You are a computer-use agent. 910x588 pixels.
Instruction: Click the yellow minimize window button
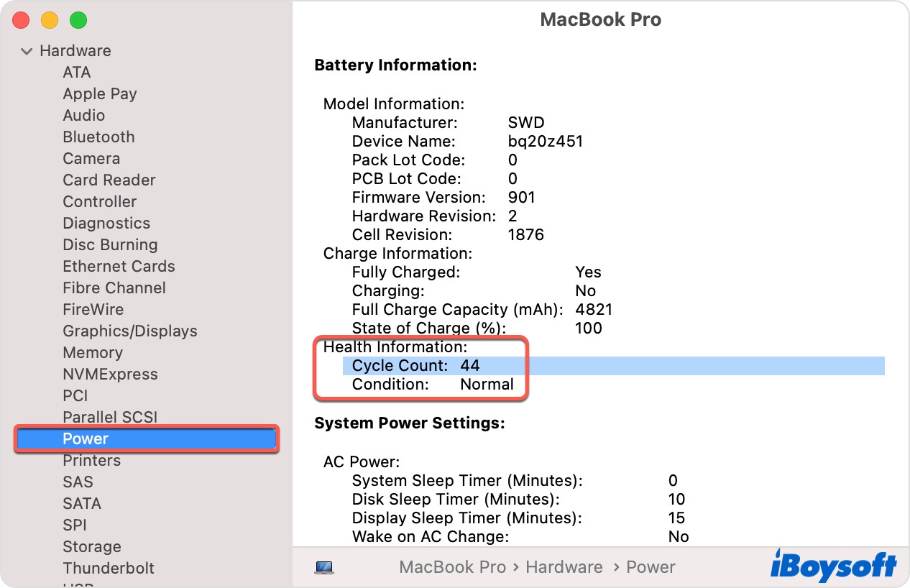(50, 21)
